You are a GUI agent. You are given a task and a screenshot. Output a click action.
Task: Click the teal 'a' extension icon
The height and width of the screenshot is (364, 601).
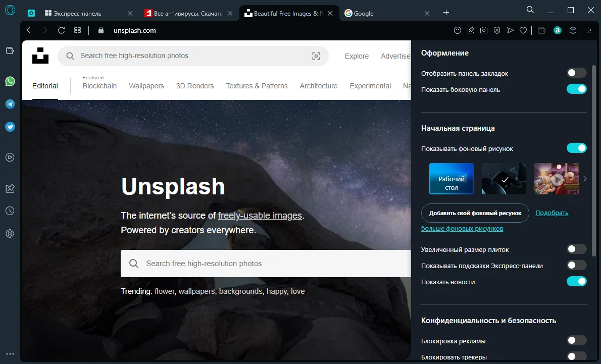tap(558, 30)
